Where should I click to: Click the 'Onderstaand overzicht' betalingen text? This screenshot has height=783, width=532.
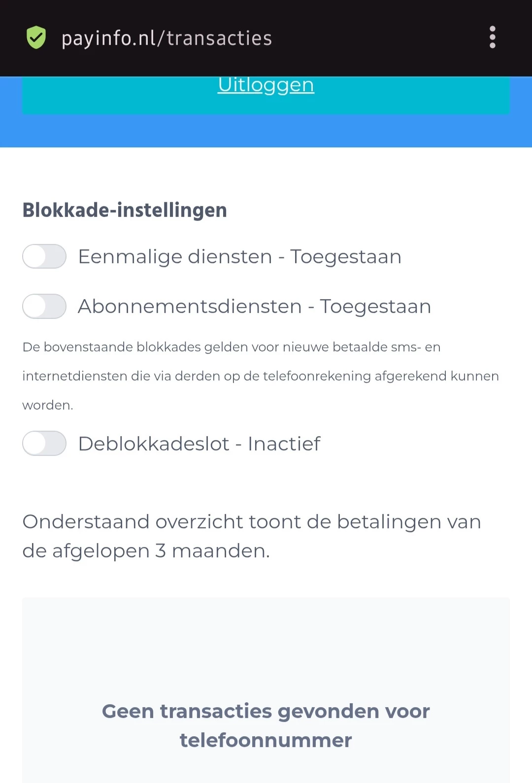252,536
